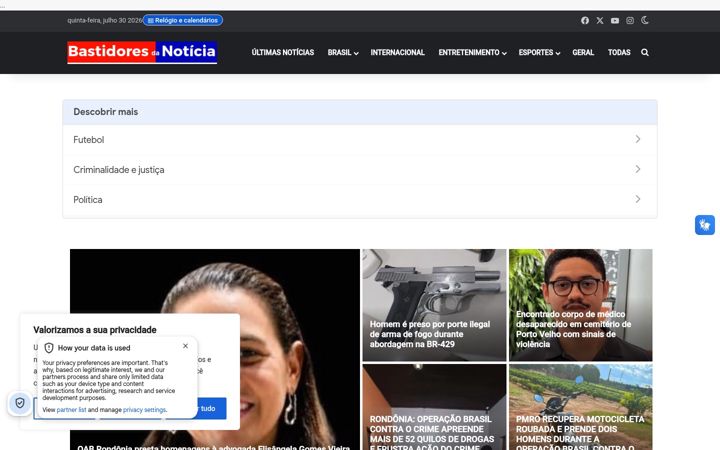
Task: Open the Todas menu item
Action: 619,52
